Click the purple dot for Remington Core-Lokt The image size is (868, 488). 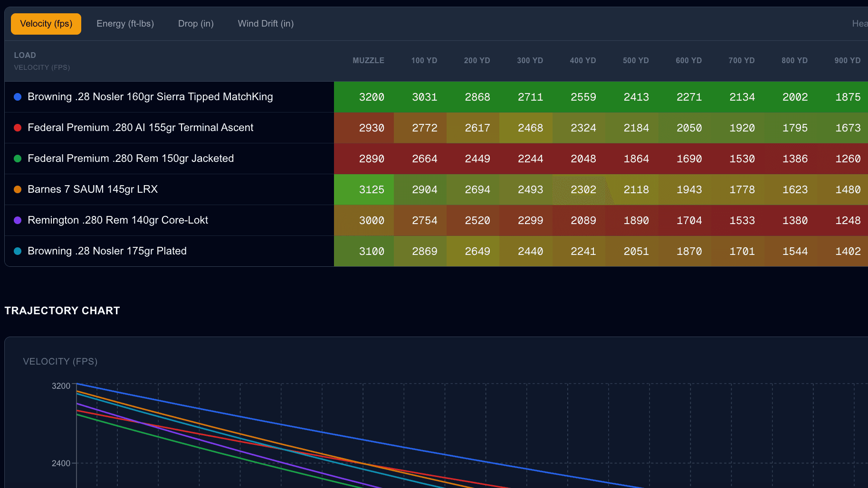coord(18,220)
